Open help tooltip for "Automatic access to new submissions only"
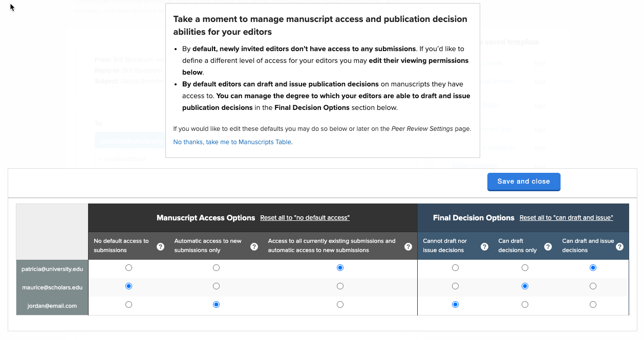Viewport: 644px width, 340px height. [x=254, y=246]
